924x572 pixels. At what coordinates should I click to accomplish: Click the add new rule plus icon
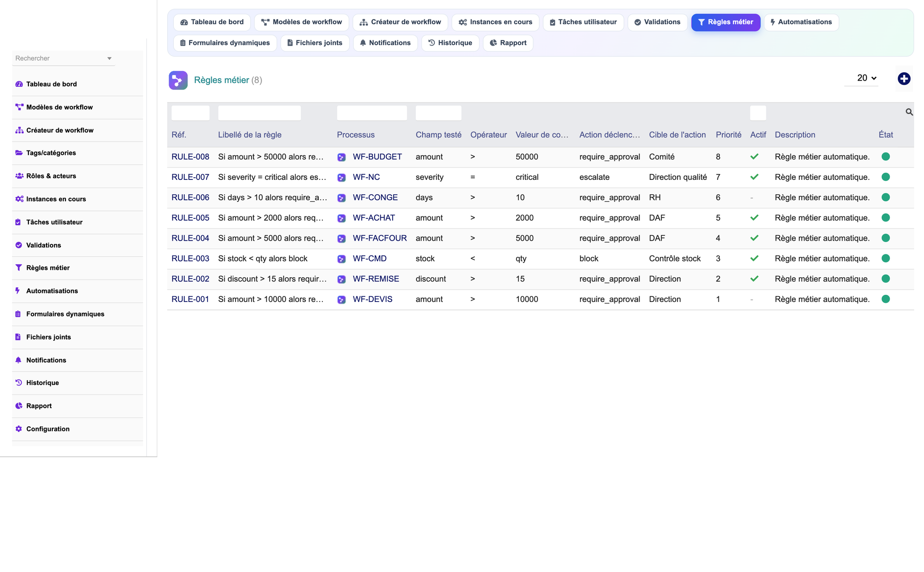904,79
